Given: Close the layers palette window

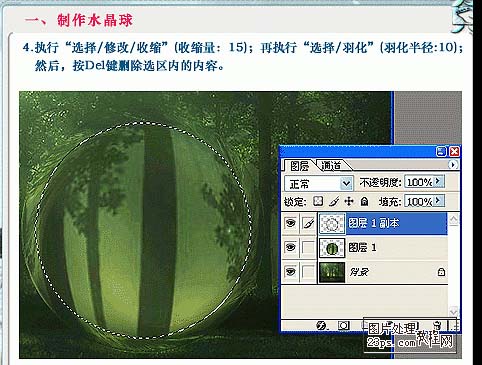Looking at the screenshot, I should pyautogui.click(x=454, y=152).
